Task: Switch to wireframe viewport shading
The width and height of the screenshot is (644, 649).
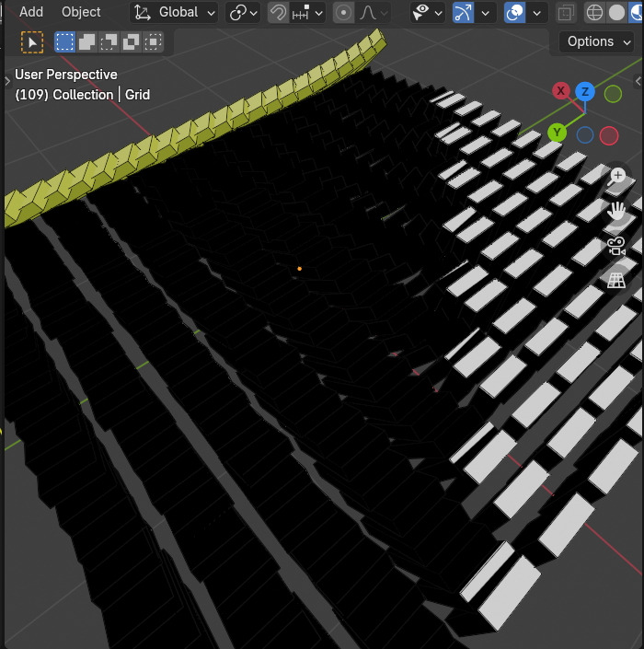Action: (x=594, y=13)
